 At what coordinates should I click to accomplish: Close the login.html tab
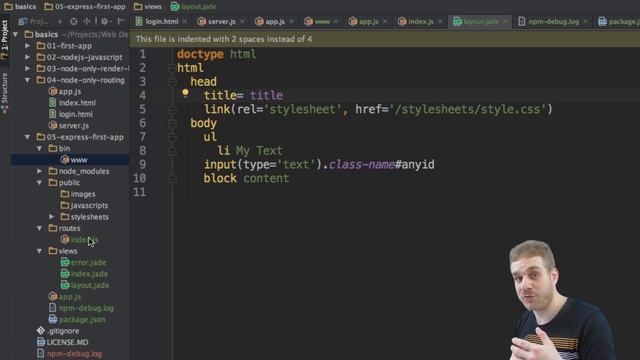(185, 21)
